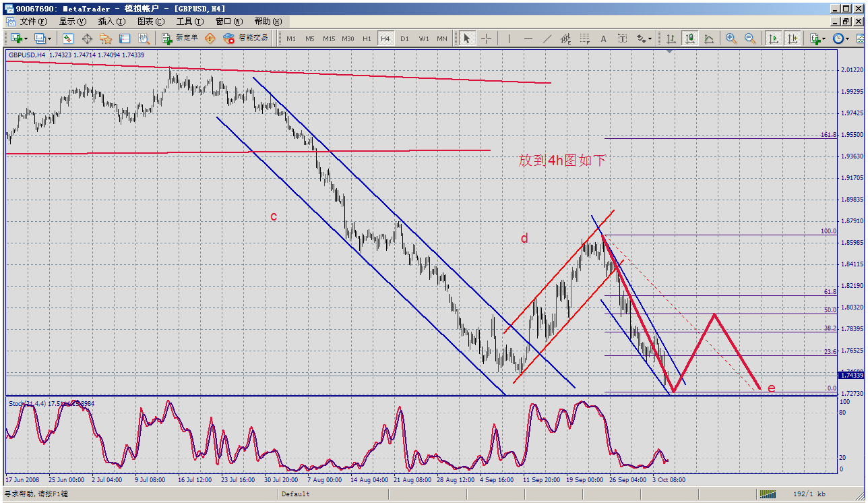Expand the profiles dropdown arrow
This screenshot has width=868, height=503.
click(50, 39)
